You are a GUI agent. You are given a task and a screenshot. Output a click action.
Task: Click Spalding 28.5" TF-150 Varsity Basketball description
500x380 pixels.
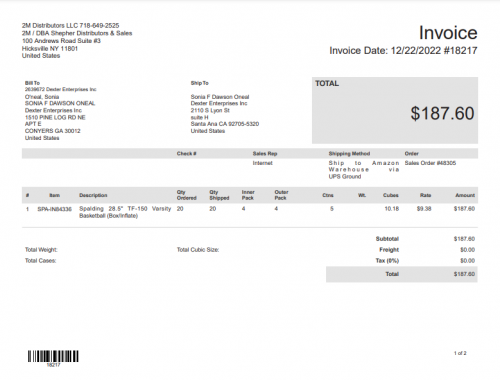point(125,212)
